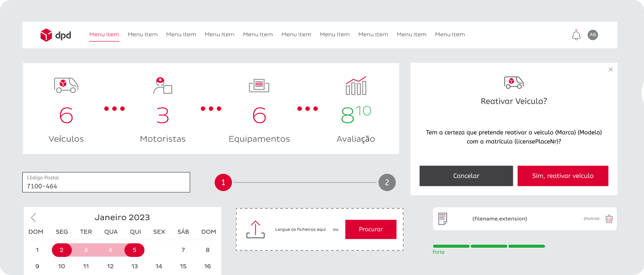Screen dimensions: 644x275
Task: Open notifications via the bell icon
Action: [576, 35]
